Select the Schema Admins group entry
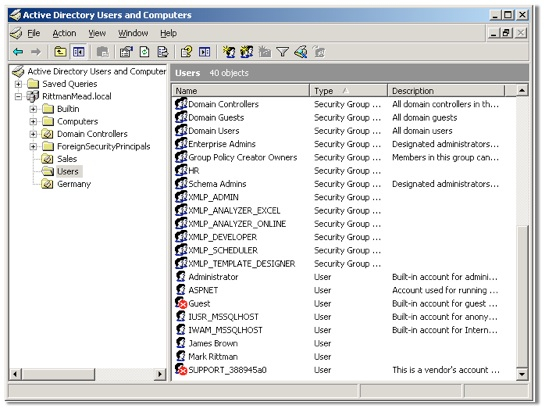The width and height of the screenshot is (548, 410). point(217,184)
